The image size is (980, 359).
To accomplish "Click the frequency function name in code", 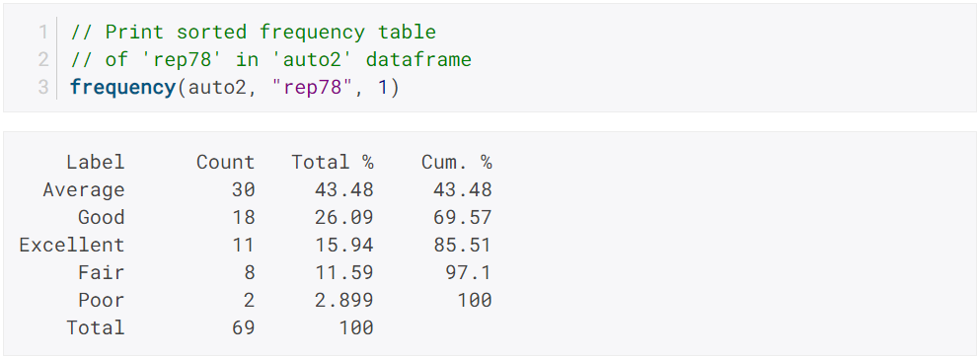I will click(x=122, y=87).
